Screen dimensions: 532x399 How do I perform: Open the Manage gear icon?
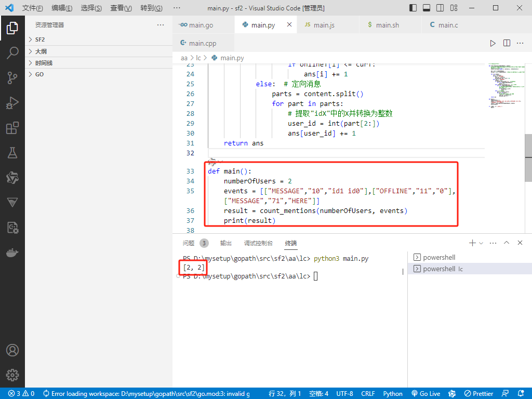click(x=12, y=375)
